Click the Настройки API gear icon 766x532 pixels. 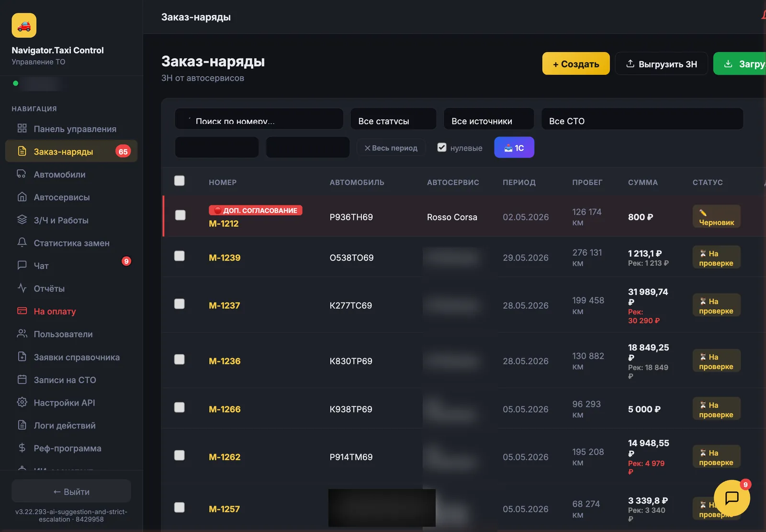pyautogui.click(x=22, y=402)
